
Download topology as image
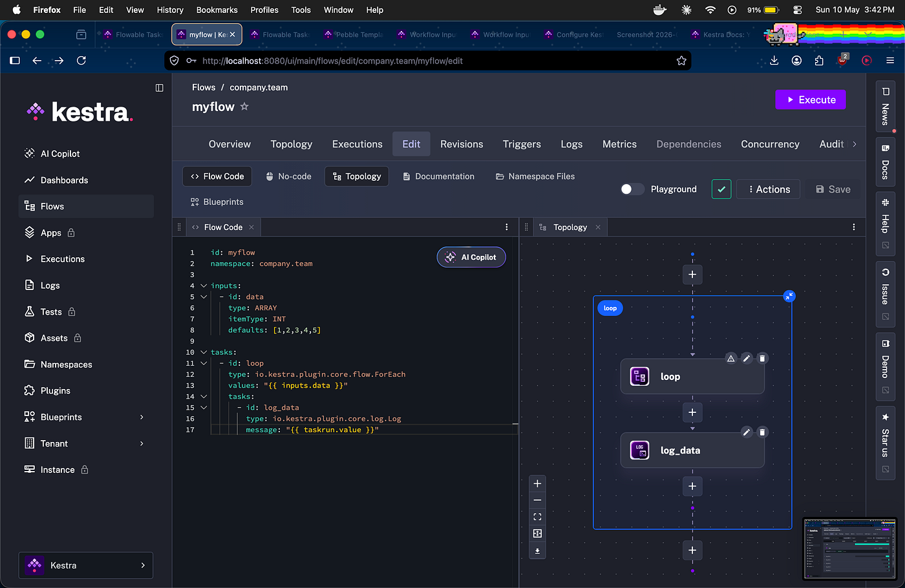(x=537, y=551)
